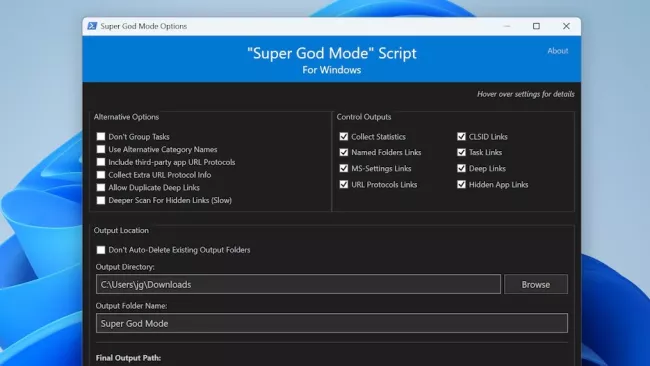This screenshot has height=366, width=650.
Task: Toggle URL Protocols Links checkbox
Action: 344,184
